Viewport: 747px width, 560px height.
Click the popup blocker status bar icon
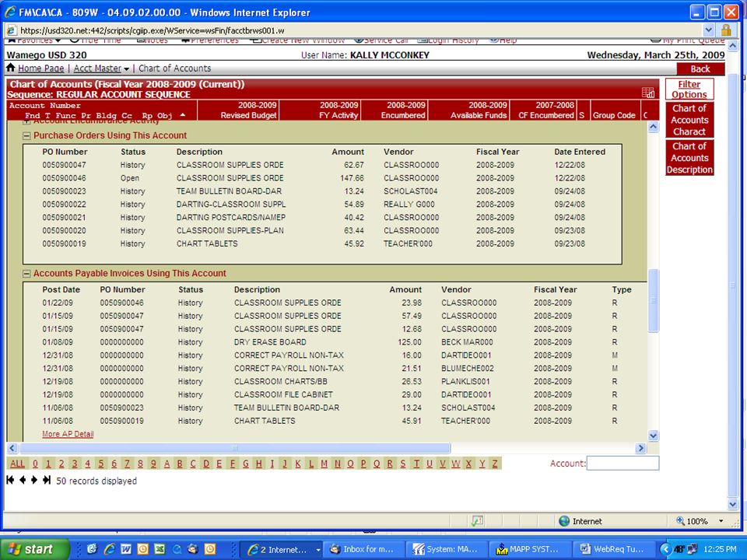[x=477, y=521]
